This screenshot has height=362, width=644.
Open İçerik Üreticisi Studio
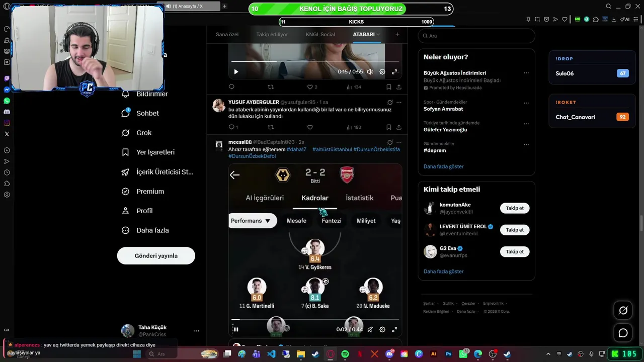(x=157, y=172)
